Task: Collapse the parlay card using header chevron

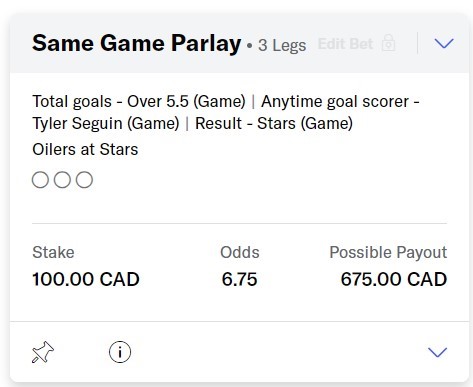Action: (x=444, y=43)
